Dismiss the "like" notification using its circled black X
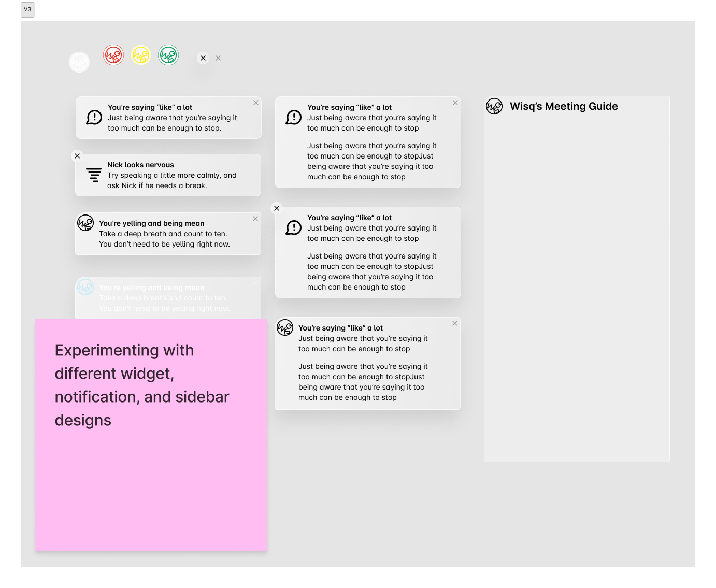 click(277, 208)
